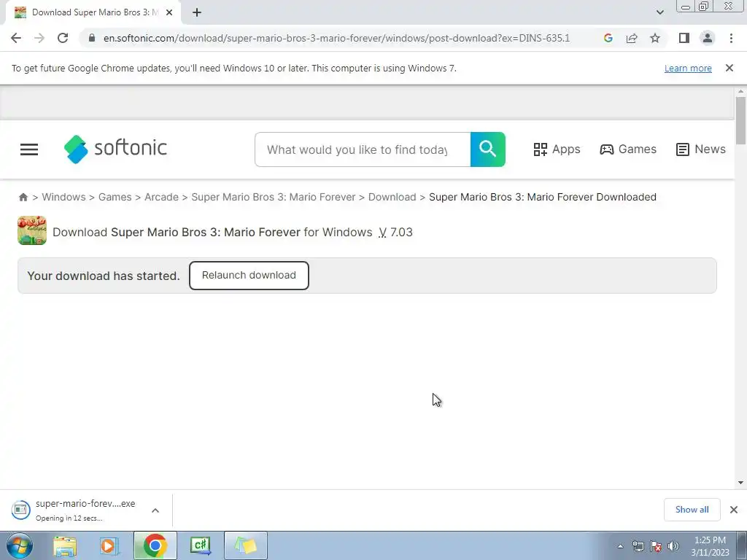Go to Softonic homepage via logo
Screen dimensions: 747x560
[x=115, y=149]
